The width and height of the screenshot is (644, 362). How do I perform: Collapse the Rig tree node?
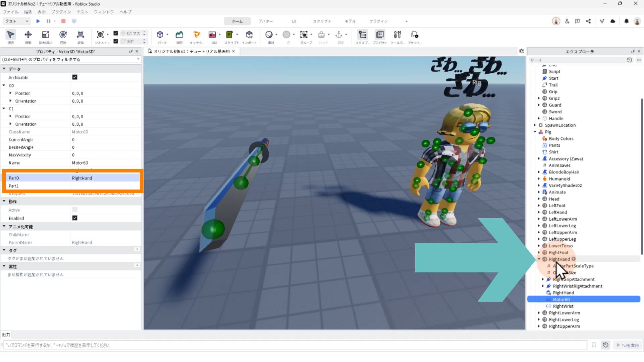tap(535, 132)
